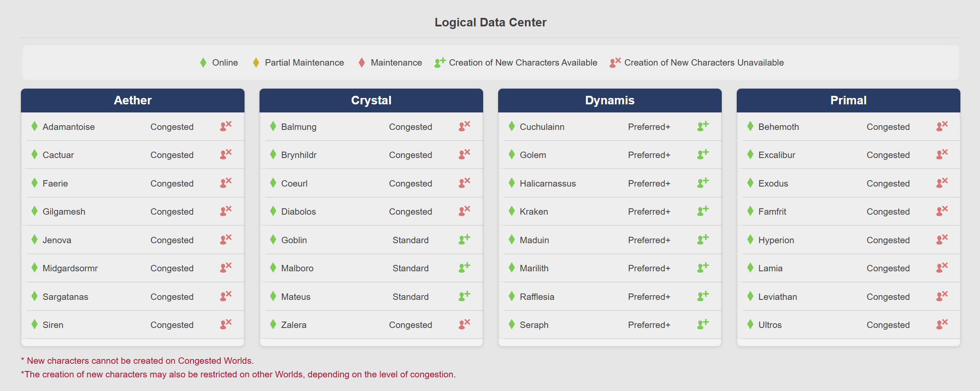This screenshot has width=980, height=391.
Task: Click the legend's character creation unavailable icon
Action: click(x=615, y=62)
